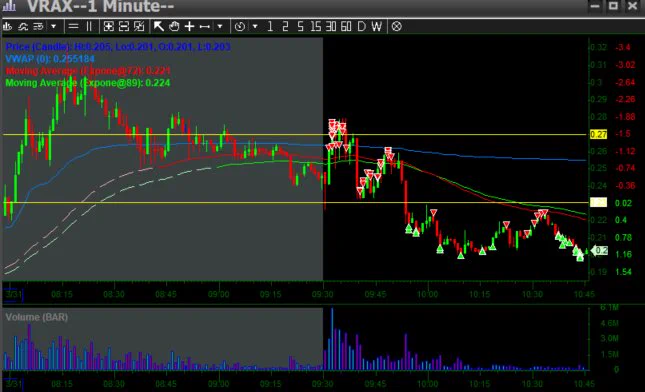This screenshot has height=392, width=645.
Task: Click the clock time-range icon
Action: 240,27
